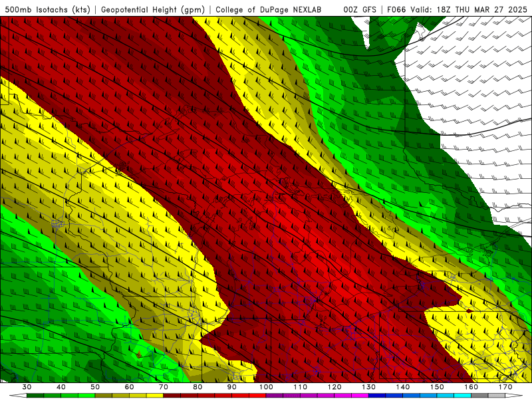This screenshot has height=399, width=532.
Task: Click the cyan swatch just left of 160
Action: 462,396
